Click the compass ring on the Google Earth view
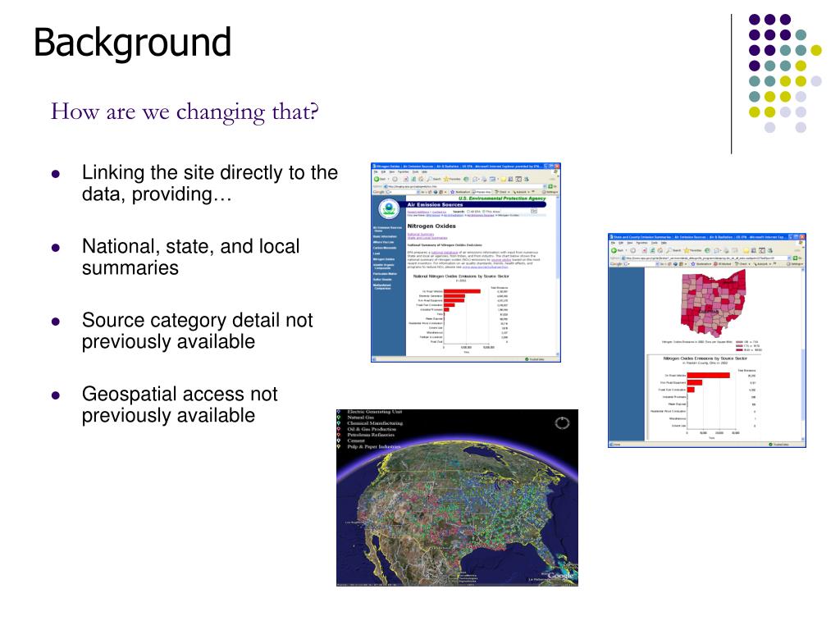840x630 pixels. click(562, 423)
